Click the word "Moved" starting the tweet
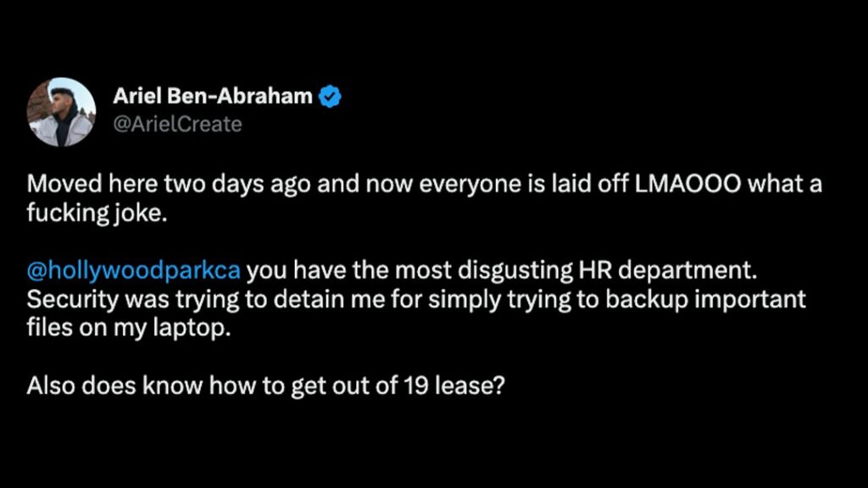The height and width of the screenshot is (488, 868). pos(58,186)
